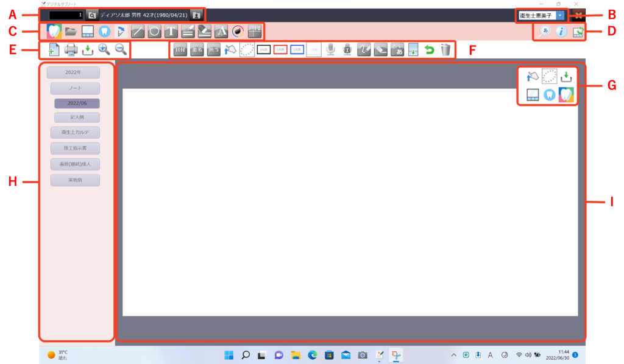Screen dimensions: 624x364
Task: Click the green undo arrow
Action: (429, 50)
